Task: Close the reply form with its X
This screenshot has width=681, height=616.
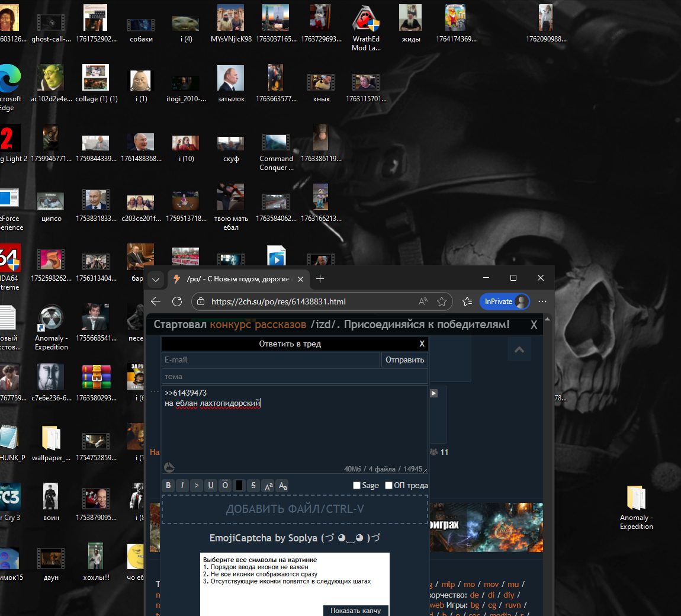Action: click(x=422, y=344)
